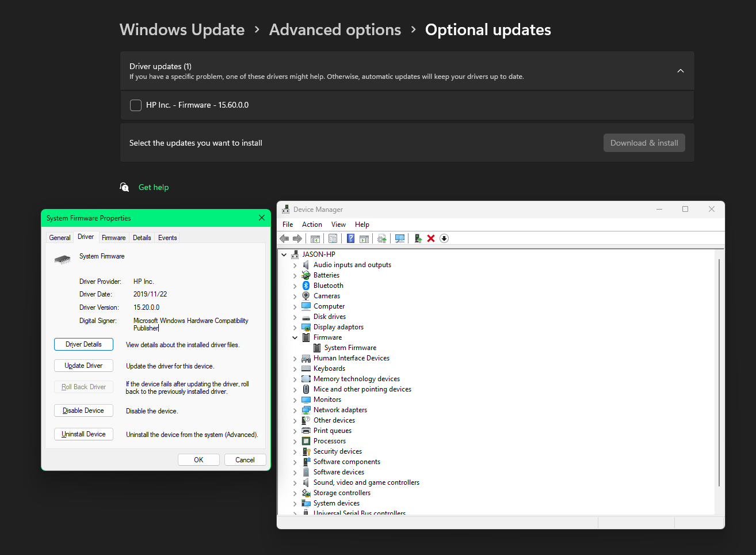Click the Cameras category icon in the tree
756x555 pixels.
306,296
